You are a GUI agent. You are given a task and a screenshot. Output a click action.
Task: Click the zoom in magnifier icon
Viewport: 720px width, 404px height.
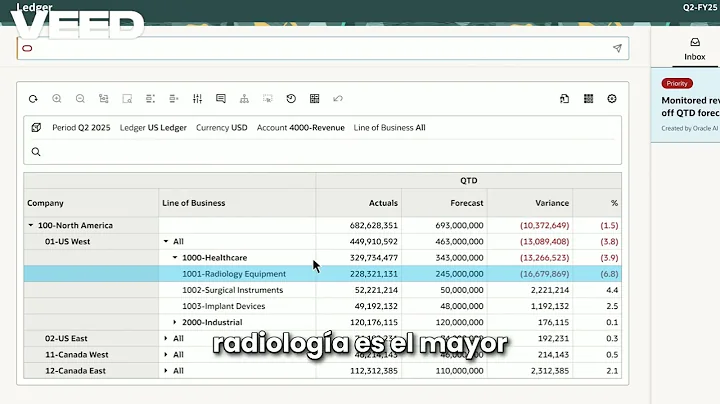click(x=56, y=99)
